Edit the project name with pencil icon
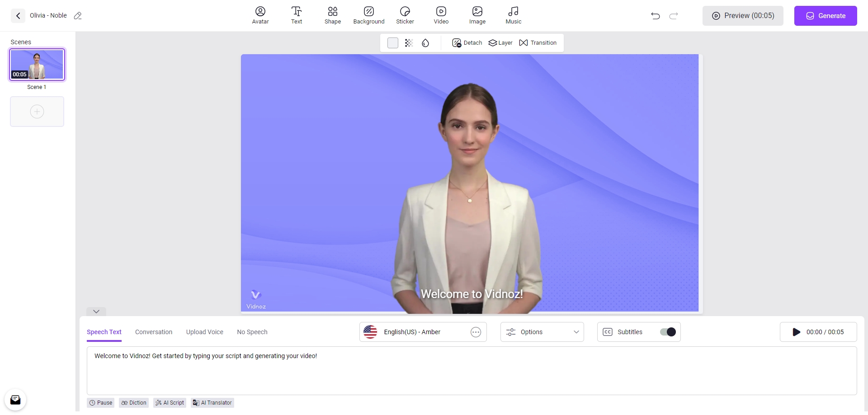868x415 pixels. [78, 16]
